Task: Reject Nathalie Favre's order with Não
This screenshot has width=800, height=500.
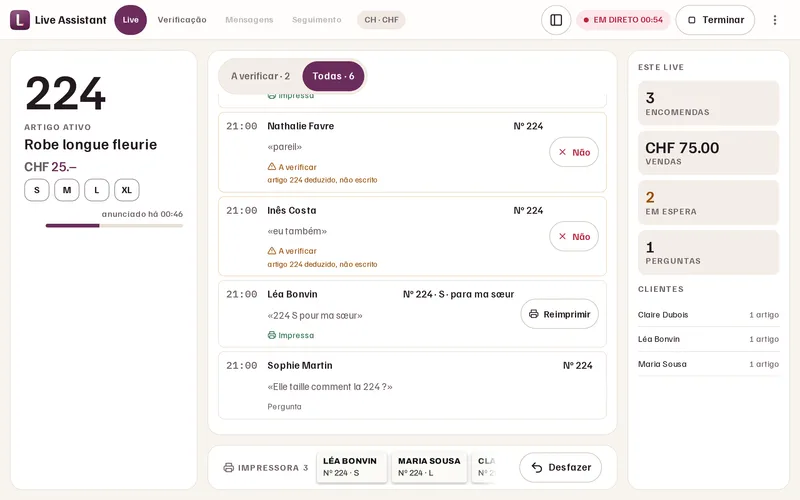Action: (x=574, y=152)
